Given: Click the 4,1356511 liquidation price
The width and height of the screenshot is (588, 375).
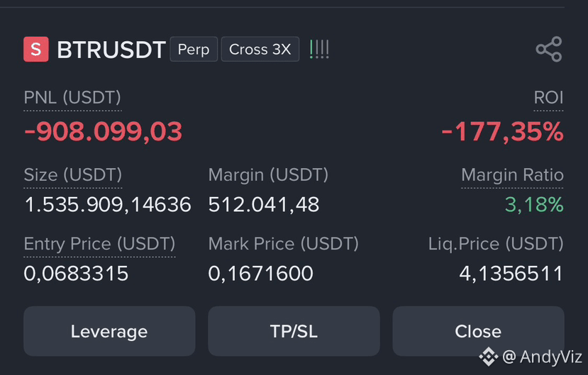Looking at the screenshot, I should pos(511,274).
